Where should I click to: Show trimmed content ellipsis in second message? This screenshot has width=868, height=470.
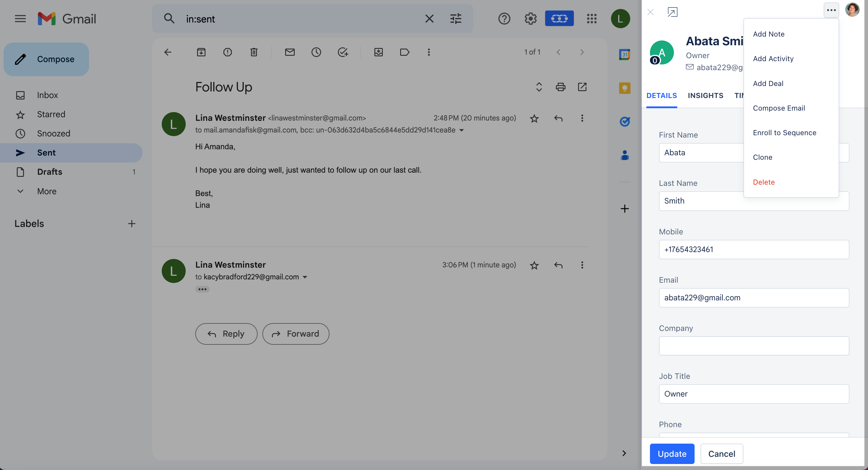tap(202, 289)
